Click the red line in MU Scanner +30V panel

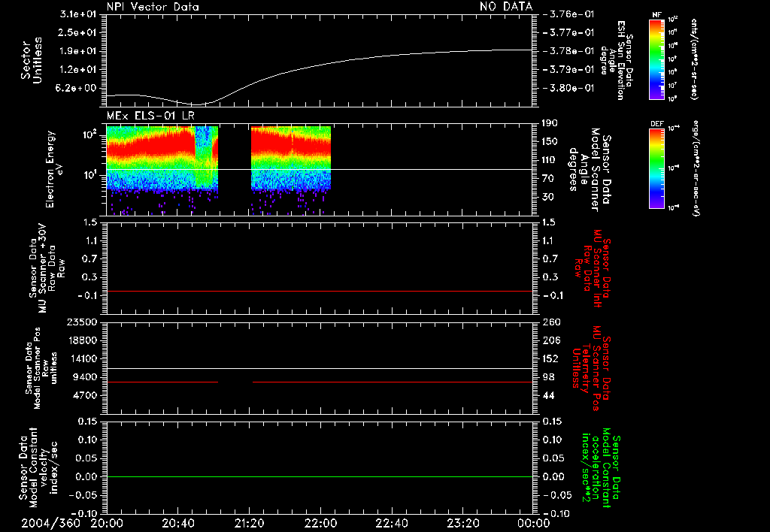click(320, 292)
